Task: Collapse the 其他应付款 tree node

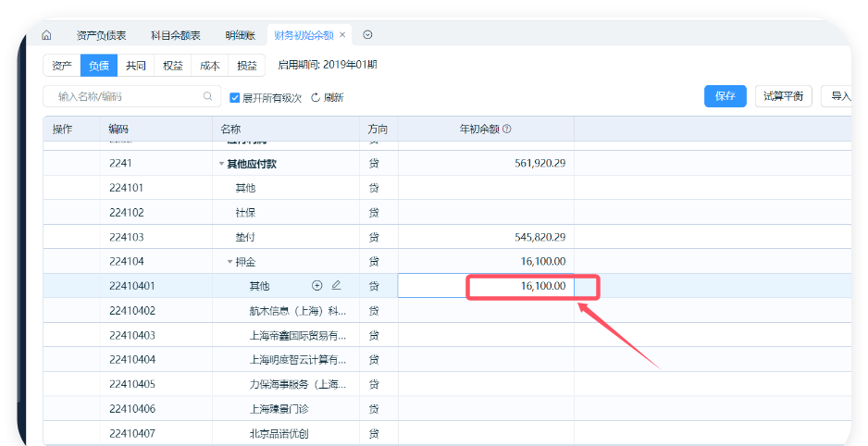Action: [221, 164]
